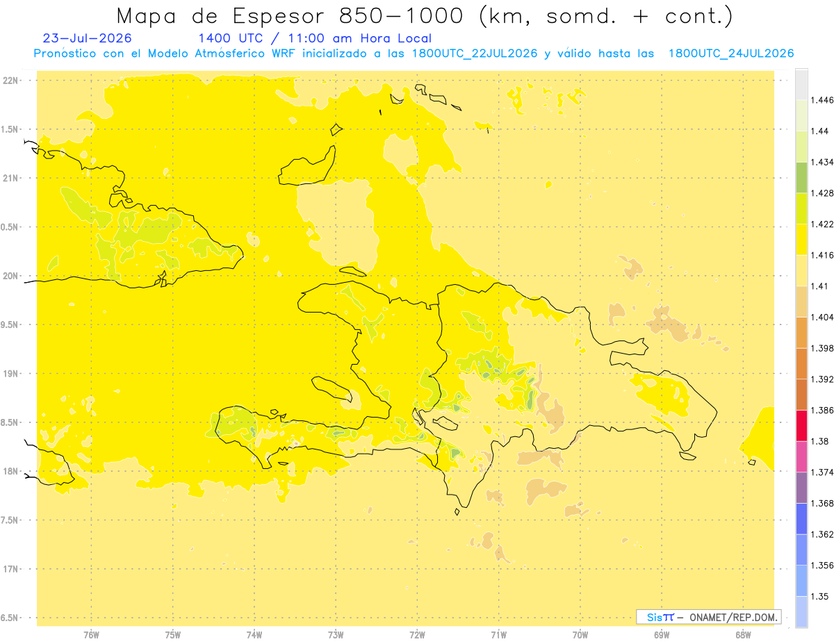Click the '74W' longitude label
834x644 pixels.
point(254,634)
